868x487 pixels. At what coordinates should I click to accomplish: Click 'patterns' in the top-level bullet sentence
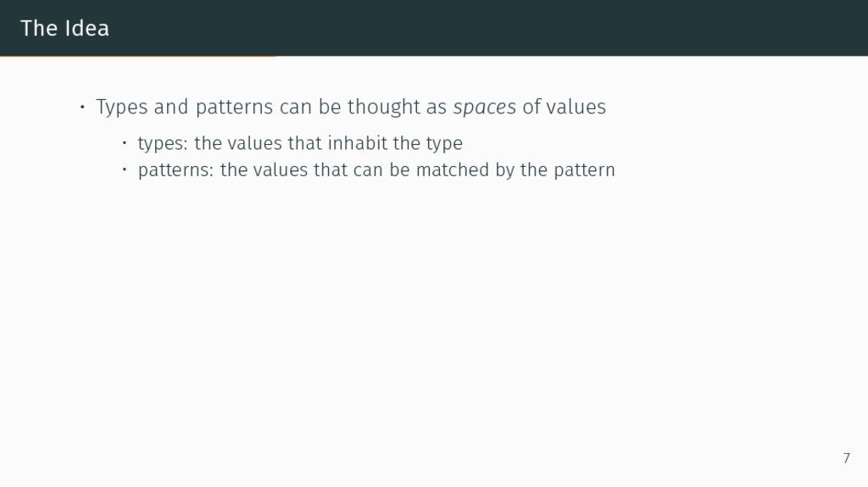click(x=234, y=108)
